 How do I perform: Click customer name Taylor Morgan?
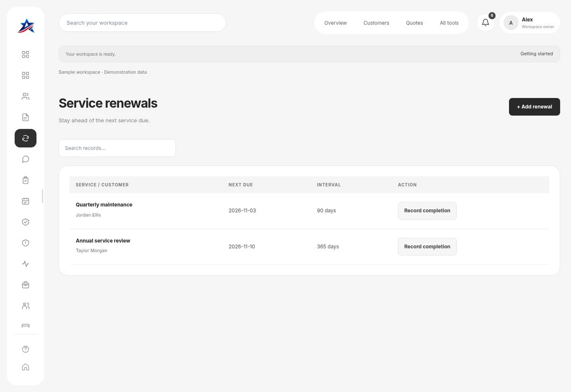click(x=91, y=251)
